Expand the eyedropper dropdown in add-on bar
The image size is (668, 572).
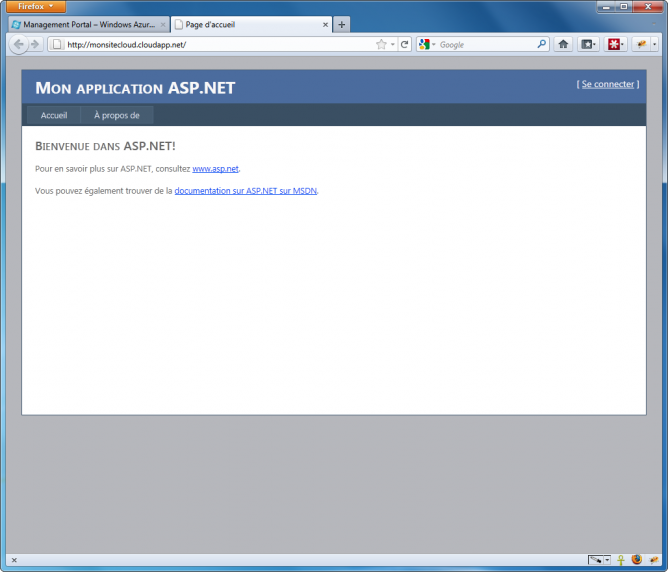pyautogui.click(x=608, y=560)
